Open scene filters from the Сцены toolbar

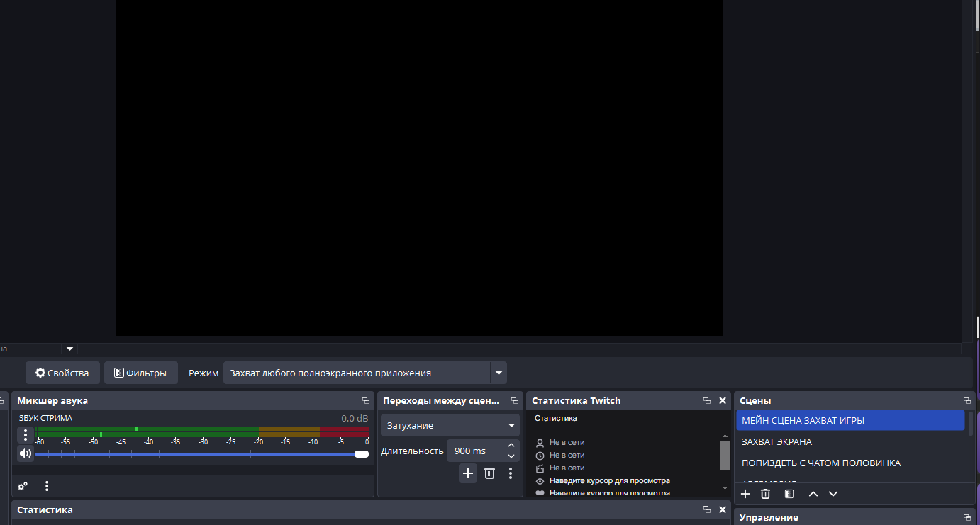(789, 494)
